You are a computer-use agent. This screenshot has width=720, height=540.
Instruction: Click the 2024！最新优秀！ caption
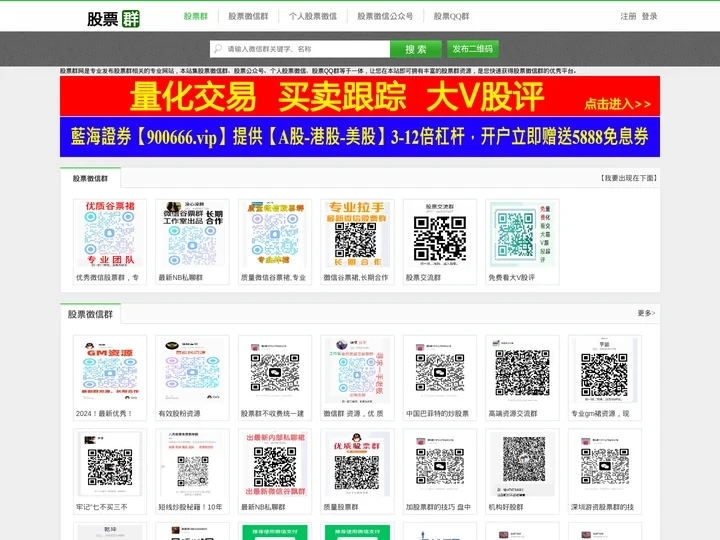tap(104, 414)
